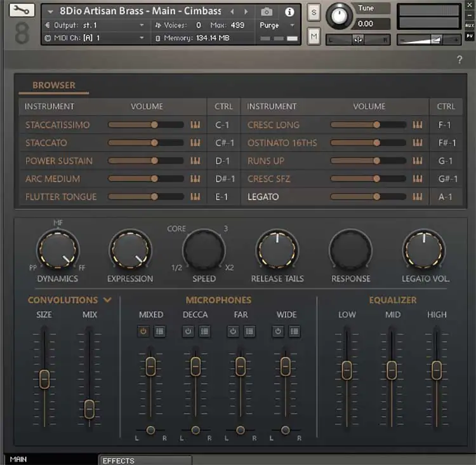Click the EXPRESSION knob
Screen dimensions: 476x465
[130, 250]
